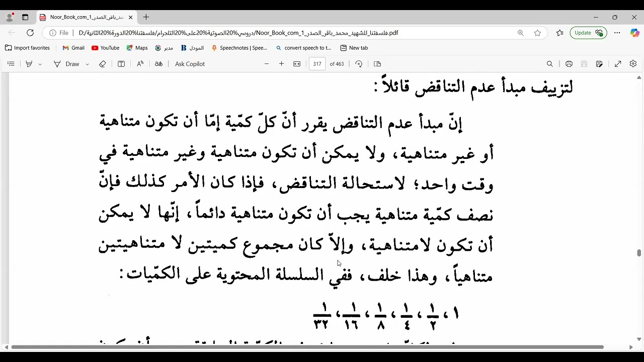The height and width of the screenshot is (362, 644).
Task: Zoom in on the PDF
Action: tap(282, 64)
